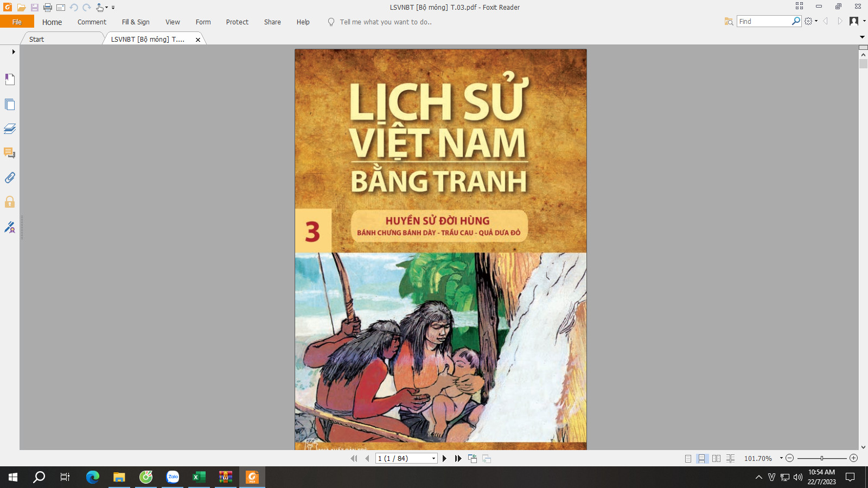Click the zoom slider handle
The width and height of the screenshot is (868, 488).
coord(822,458)
